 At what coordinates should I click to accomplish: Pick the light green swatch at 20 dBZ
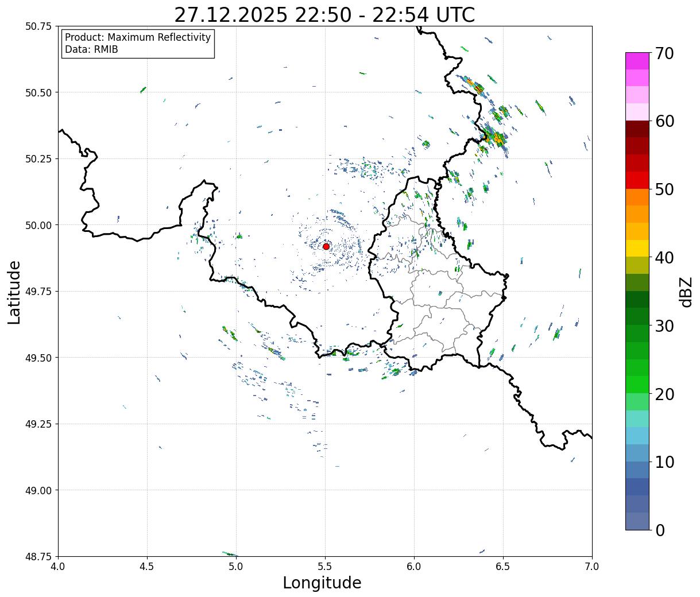(637, 402)
